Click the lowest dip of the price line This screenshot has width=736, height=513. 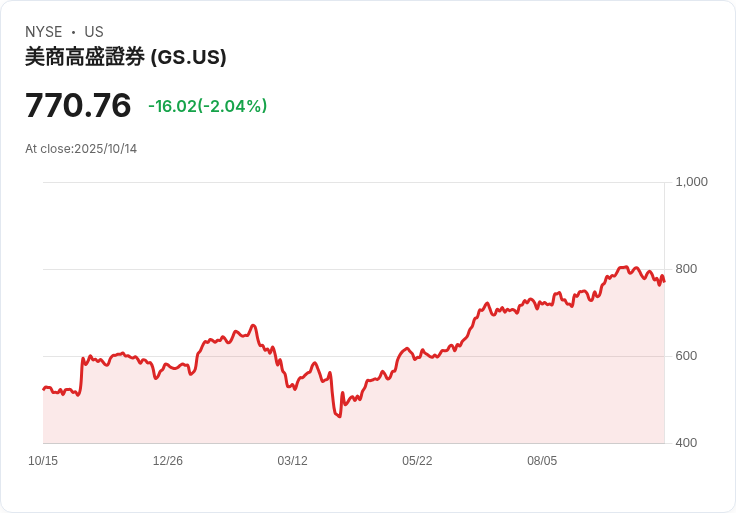pyautogui.click(x=340, y=416)
